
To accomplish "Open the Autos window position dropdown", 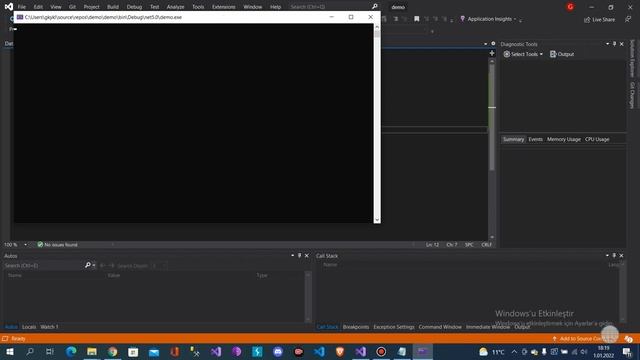I will [292, 256].
